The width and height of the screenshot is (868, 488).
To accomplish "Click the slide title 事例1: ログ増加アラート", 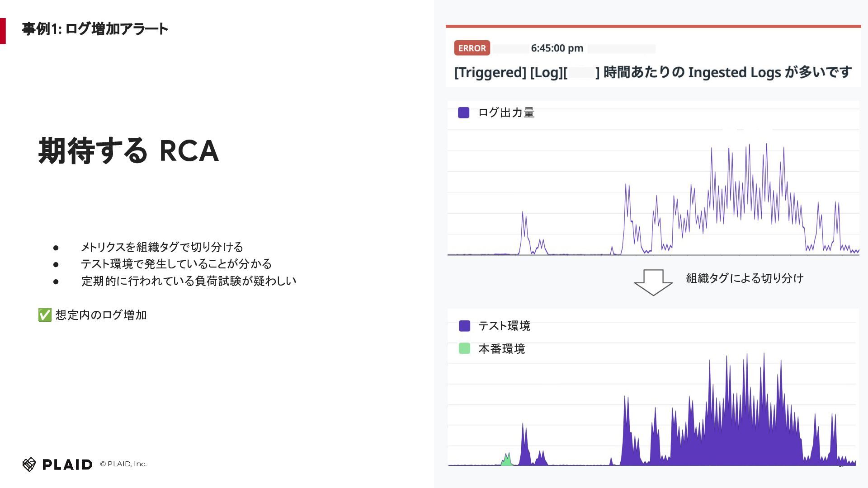I will tap(95, 29).
